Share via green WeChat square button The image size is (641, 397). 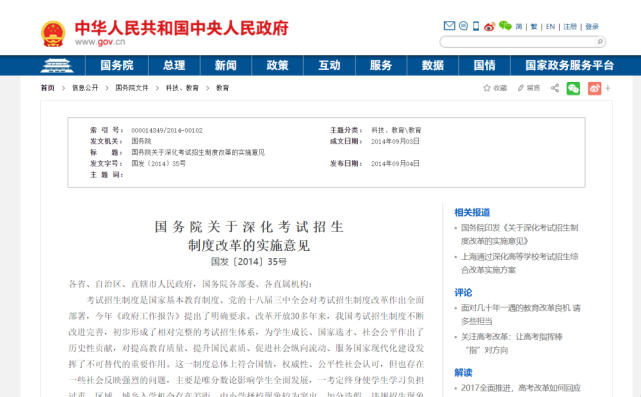[x=573, y=88]
